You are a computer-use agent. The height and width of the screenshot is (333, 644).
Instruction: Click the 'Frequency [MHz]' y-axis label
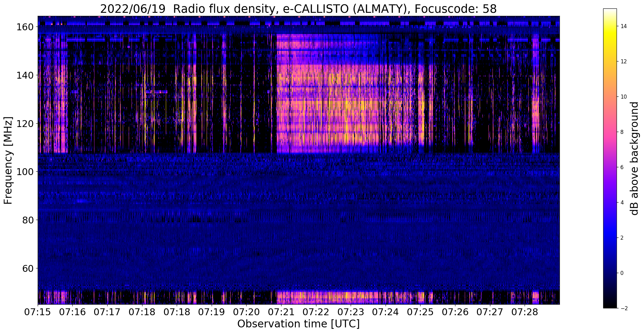click(8, 160)
